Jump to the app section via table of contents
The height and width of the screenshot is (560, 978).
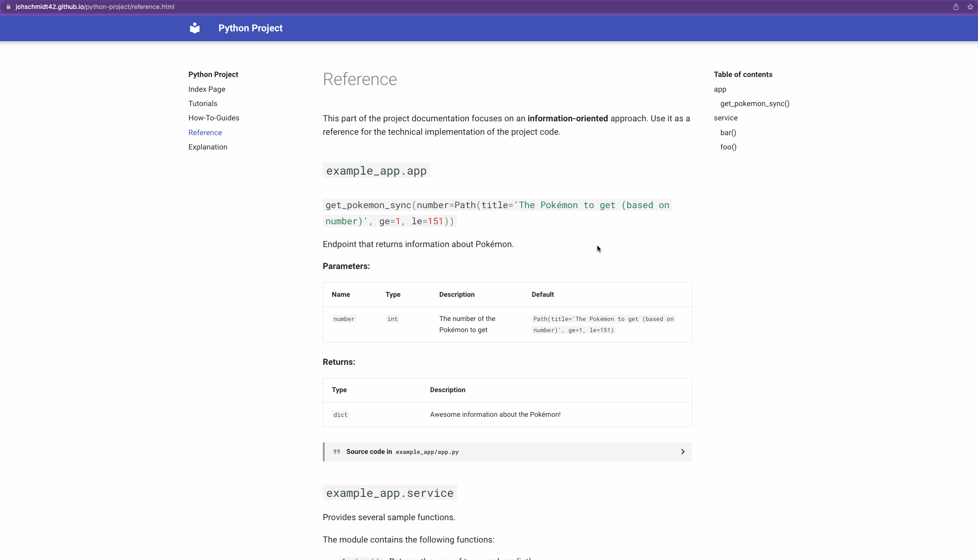720,89
